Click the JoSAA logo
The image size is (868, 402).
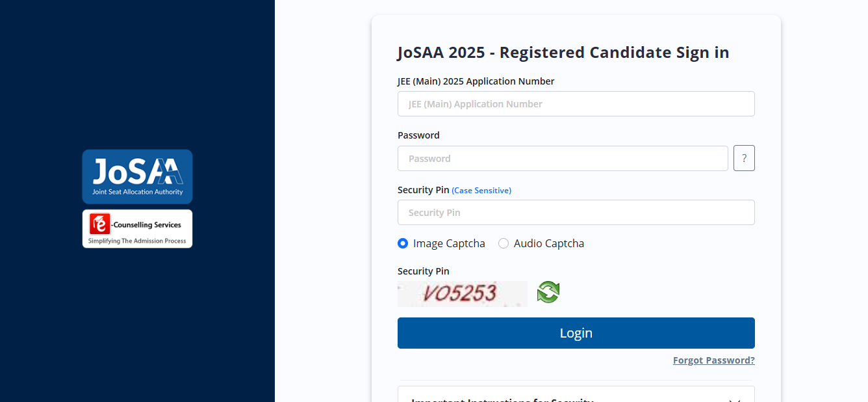click(137, 171)
